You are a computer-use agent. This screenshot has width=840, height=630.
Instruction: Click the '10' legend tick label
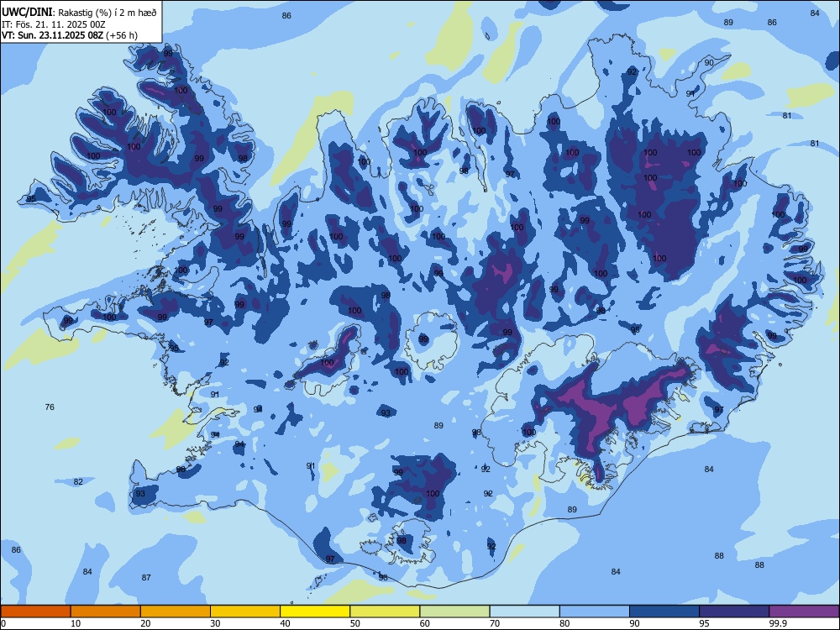76,623
